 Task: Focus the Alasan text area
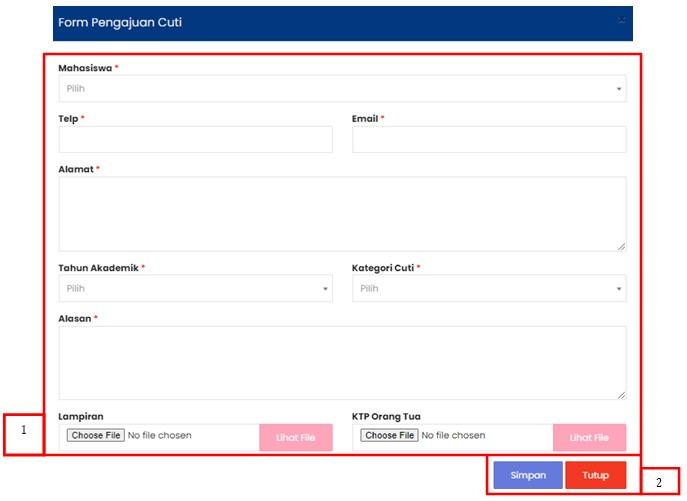(x=342, y=363)
